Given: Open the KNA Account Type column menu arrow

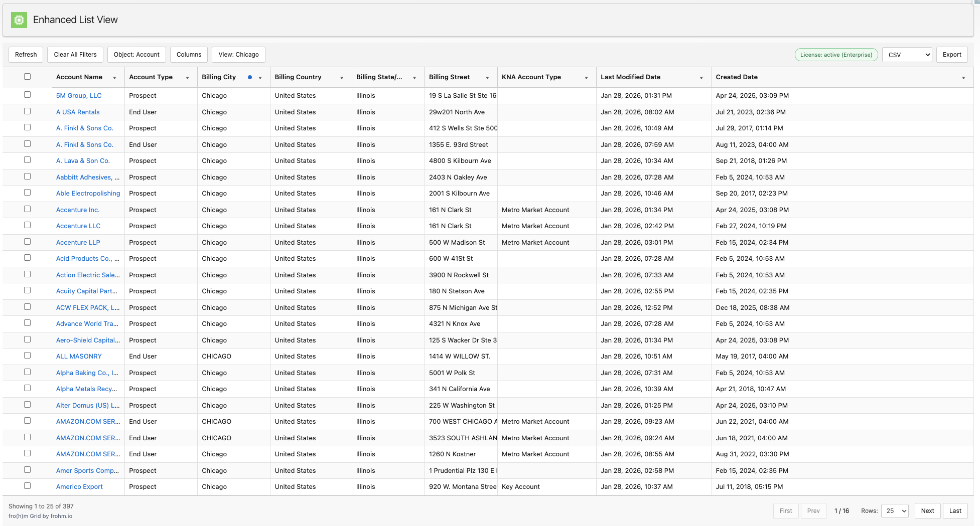Looking at the screenshot, I should tap(586, 78).
